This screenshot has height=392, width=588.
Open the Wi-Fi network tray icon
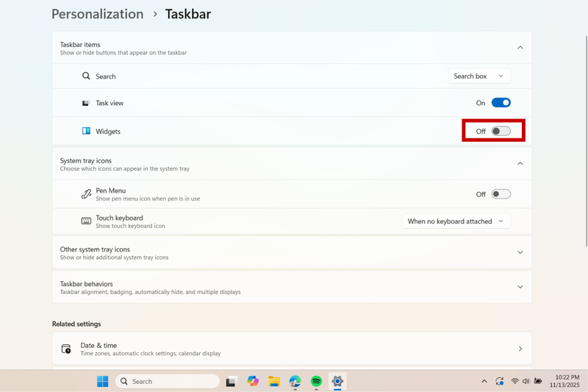515,381
